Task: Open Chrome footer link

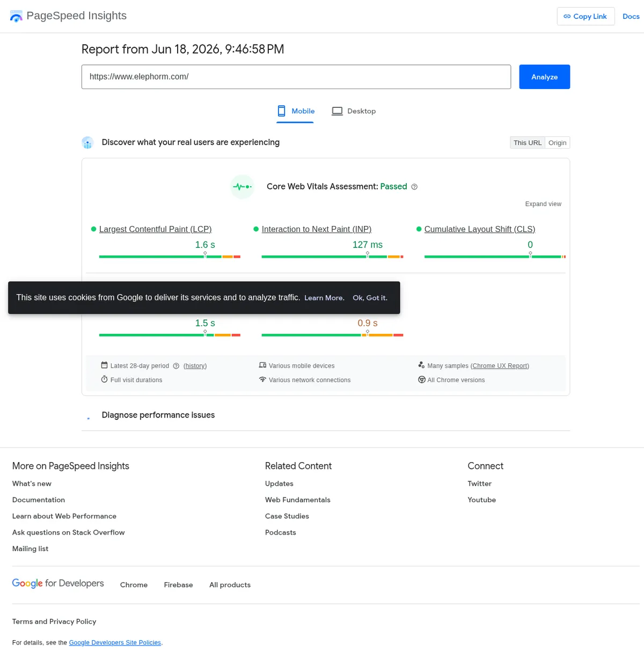Action: [x=134, y=585]
